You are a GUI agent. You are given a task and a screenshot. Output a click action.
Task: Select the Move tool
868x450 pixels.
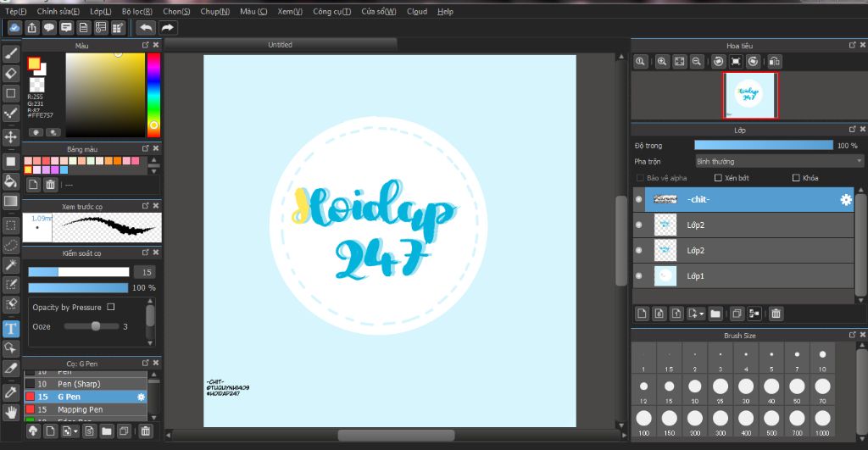pos(11,136)
